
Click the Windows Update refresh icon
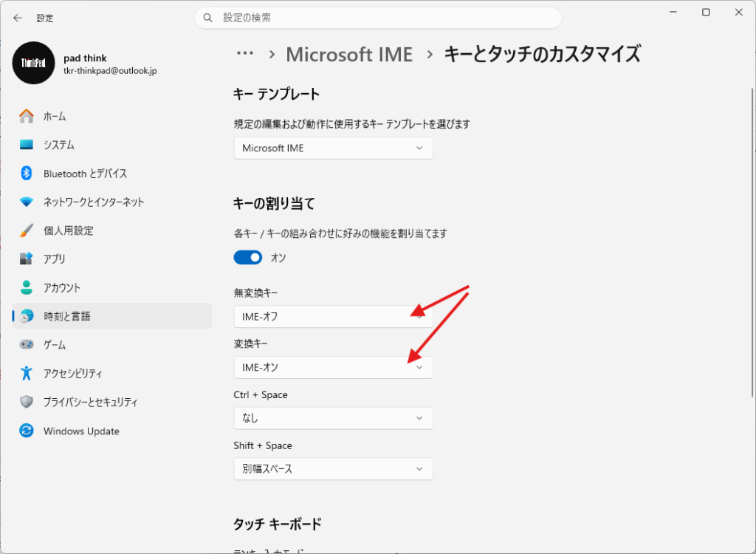point(27,431)
